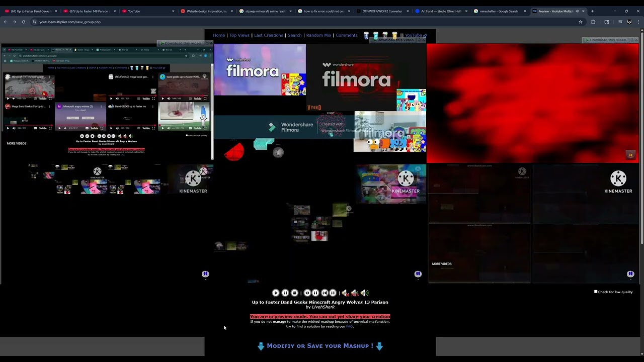Switch to the minecraft anime react tab
Screen dimensions: 644x362
click(x=265, y=11)
